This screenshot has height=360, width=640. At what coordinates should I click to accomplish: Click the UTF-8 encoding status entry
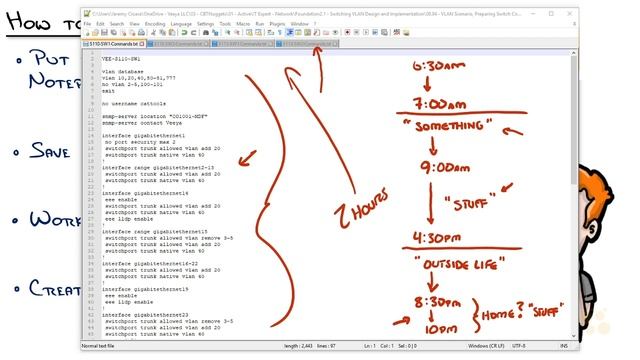[x=519, y=346]
